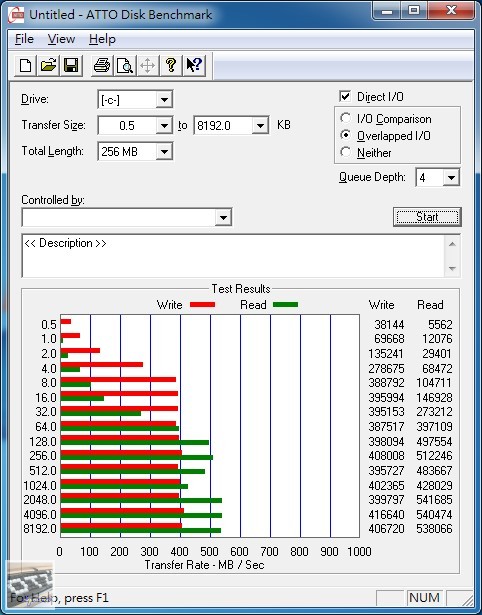Select the Neither radio button
The height and width of the screenshot is (615, 482).
tap(345, 152)
